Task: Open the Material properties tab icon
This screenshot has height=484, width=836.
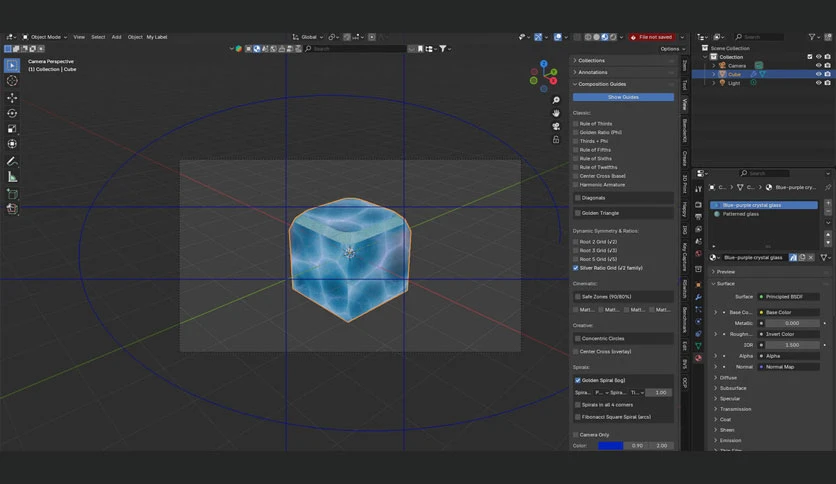Action: click(x=698, y=358)
